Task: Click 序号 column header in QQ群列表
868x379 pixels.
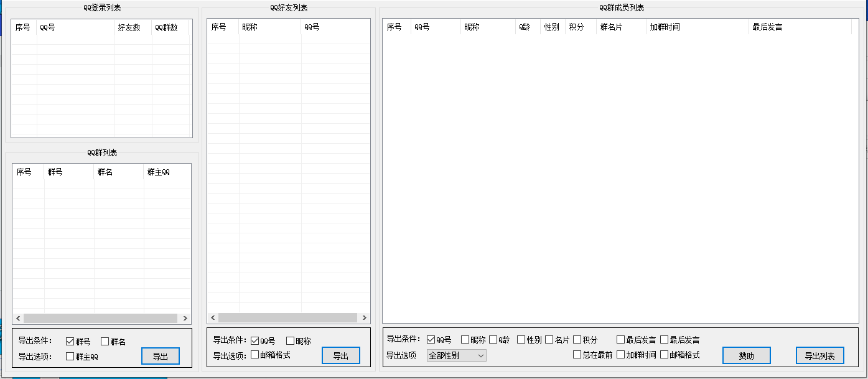Action: tap(29, 172)
